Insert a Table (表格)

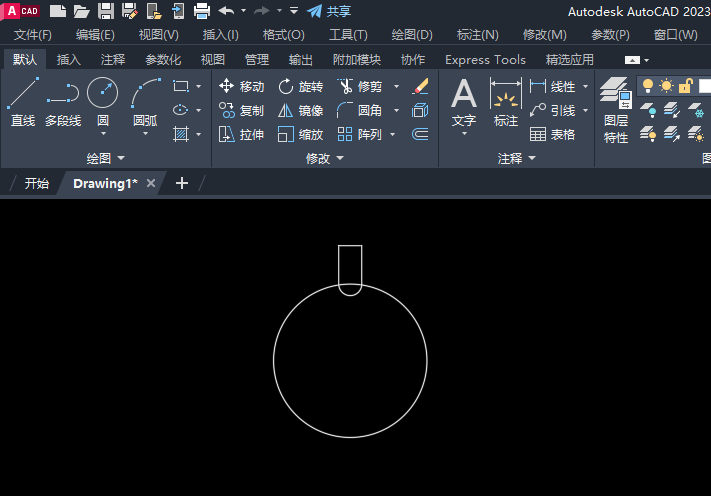point(552,134)
